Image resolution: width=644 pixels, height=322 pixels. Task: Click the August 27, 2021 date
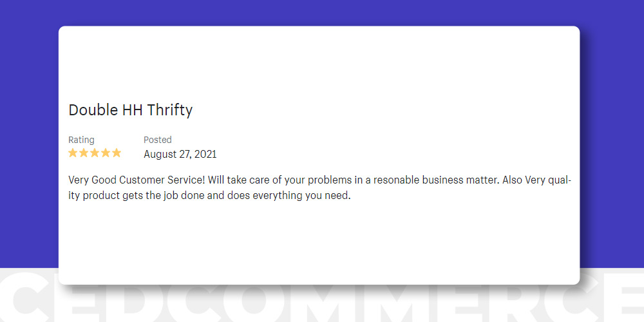[180, 155]
